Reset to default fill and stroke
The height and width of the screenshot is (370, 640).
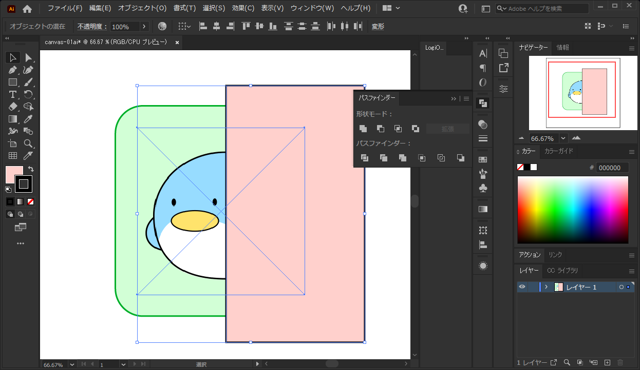[x=9, y=189]
